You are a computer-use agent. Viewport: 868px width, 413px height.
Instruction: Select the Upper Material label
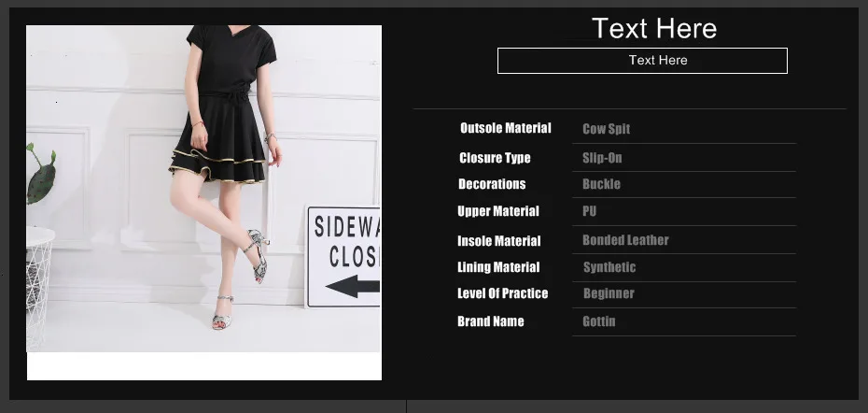(x=498, y=211)
